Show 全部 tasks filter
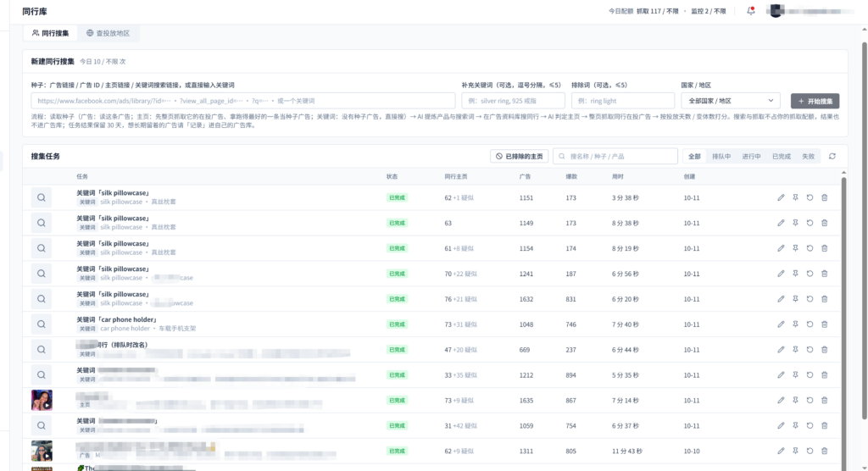This screenshot has height=471, width=868. [x=694, y=157]
